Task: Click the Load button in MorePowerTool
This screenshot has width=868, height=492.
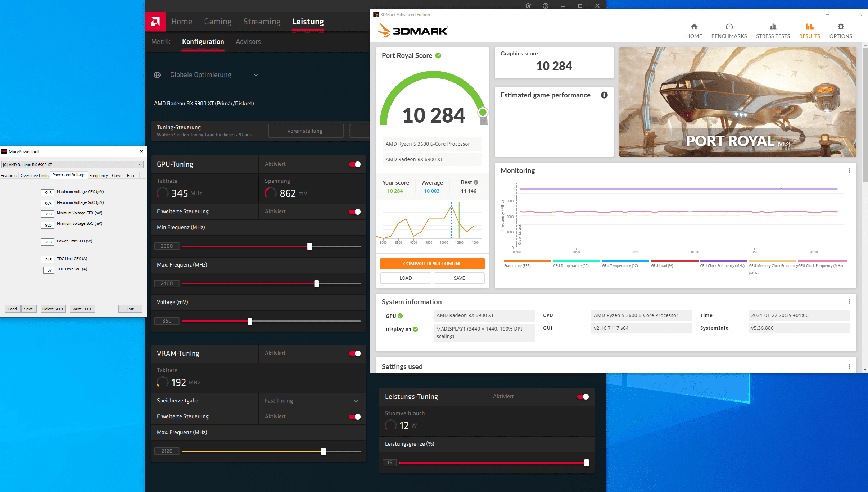Action: tap(13, 309)
